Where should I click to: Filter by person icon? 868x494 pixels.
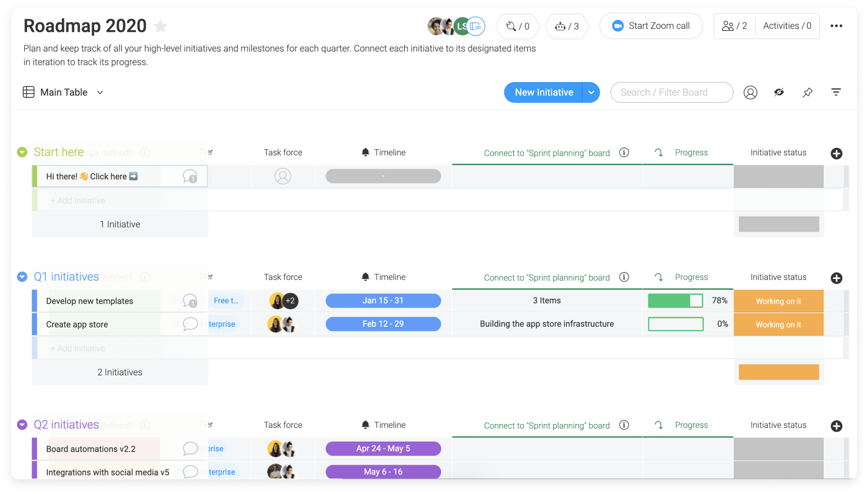(750, 92)
